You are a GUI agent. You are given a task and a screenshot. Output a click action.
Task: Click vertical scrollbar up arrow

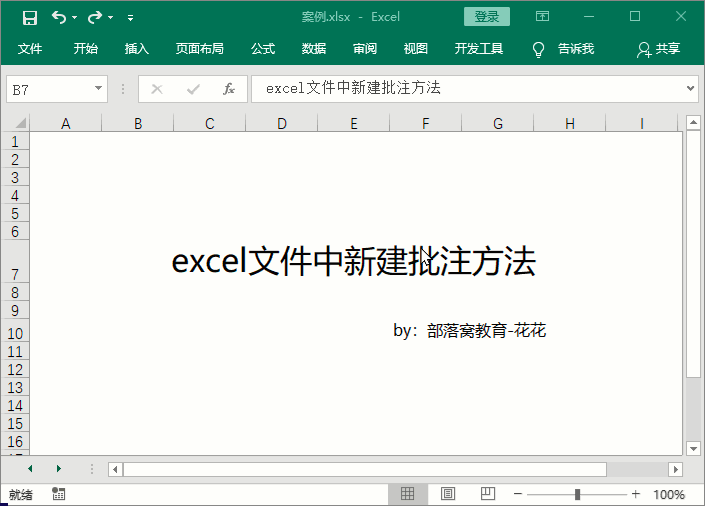[x=693, y=122]
